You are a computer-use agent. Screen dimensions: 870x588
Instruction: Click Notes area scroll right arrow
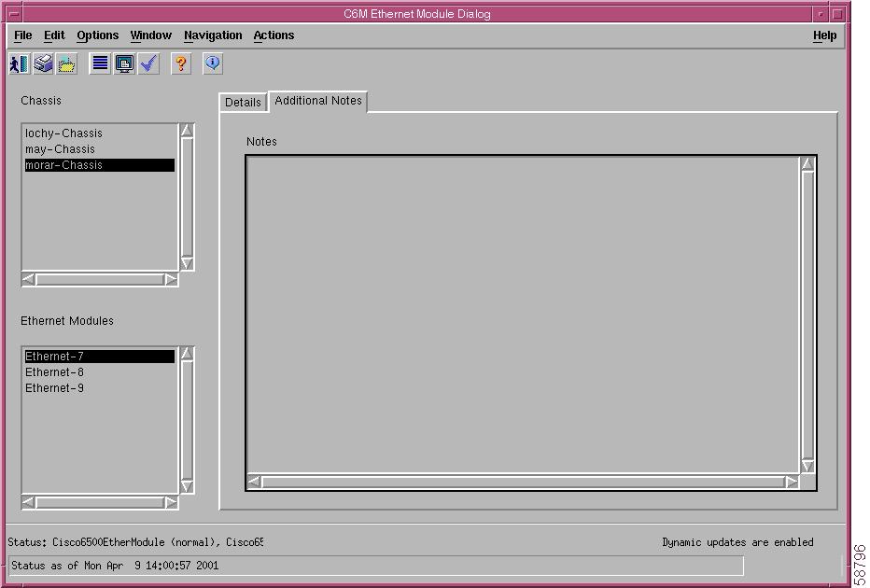tap(792, 482)
